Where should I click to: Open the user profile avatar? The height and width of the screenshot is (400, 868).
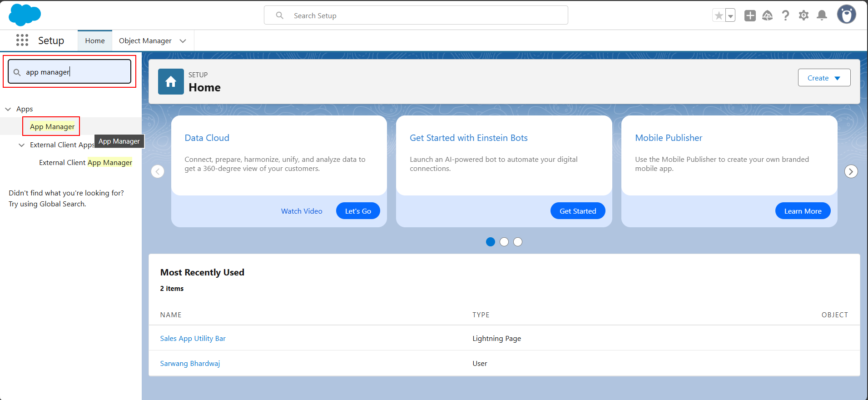click(847, 15)
